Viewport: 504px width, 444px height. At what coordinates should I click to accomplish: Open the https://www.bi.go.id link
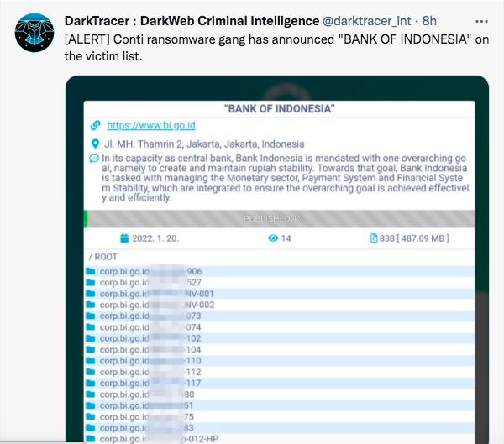pos(151,125)
